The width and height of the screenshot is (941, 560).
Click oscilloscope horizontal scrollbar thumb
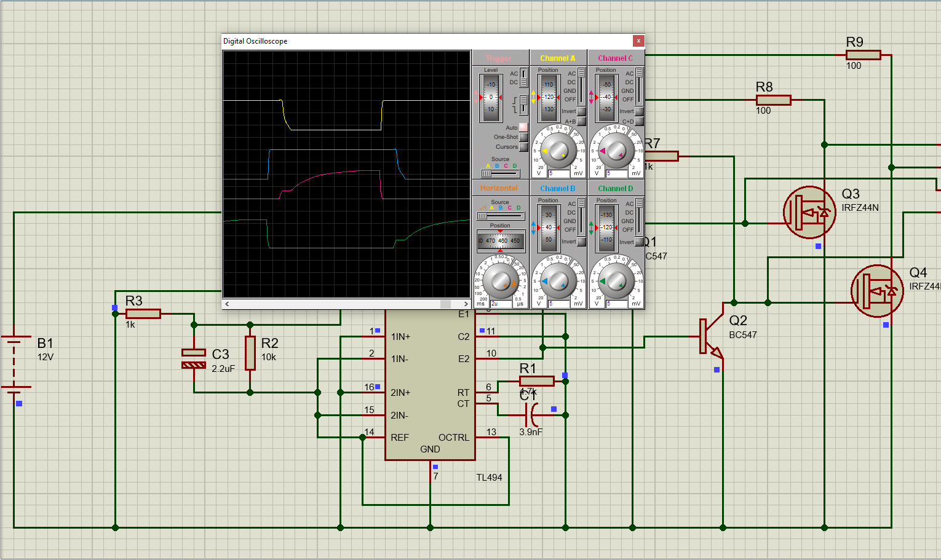click(445, 304)
